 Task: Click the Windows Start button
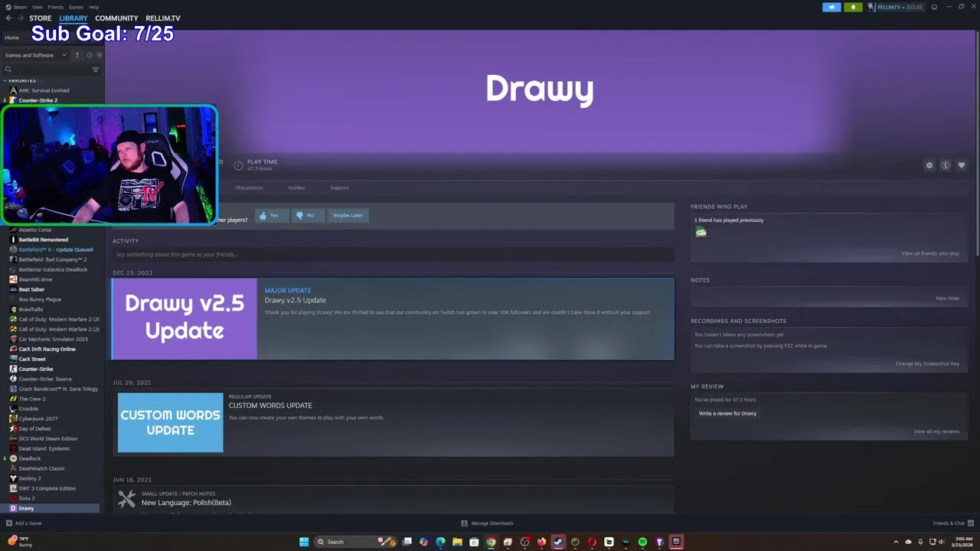tap(304, 542)
